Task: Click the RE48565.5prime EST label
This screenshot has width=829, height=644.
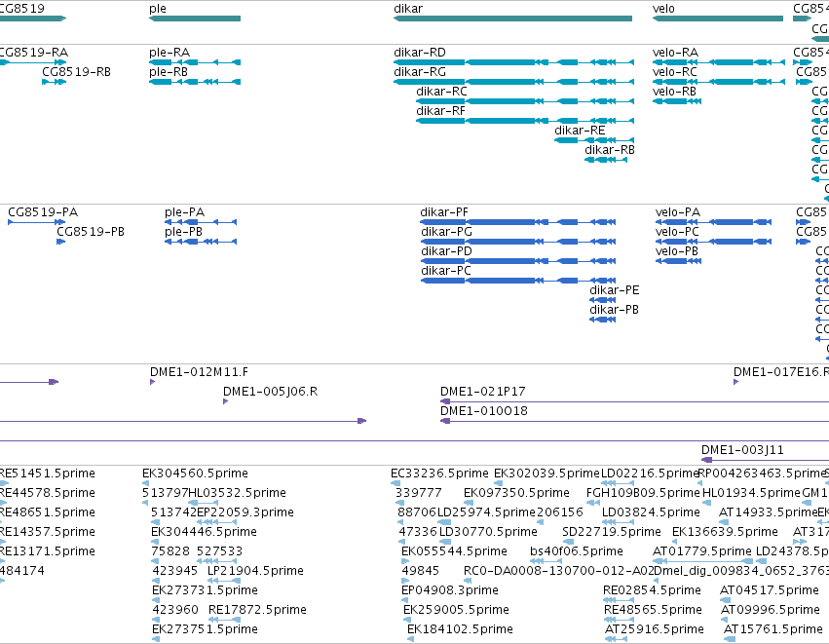Action: [653, 610]
